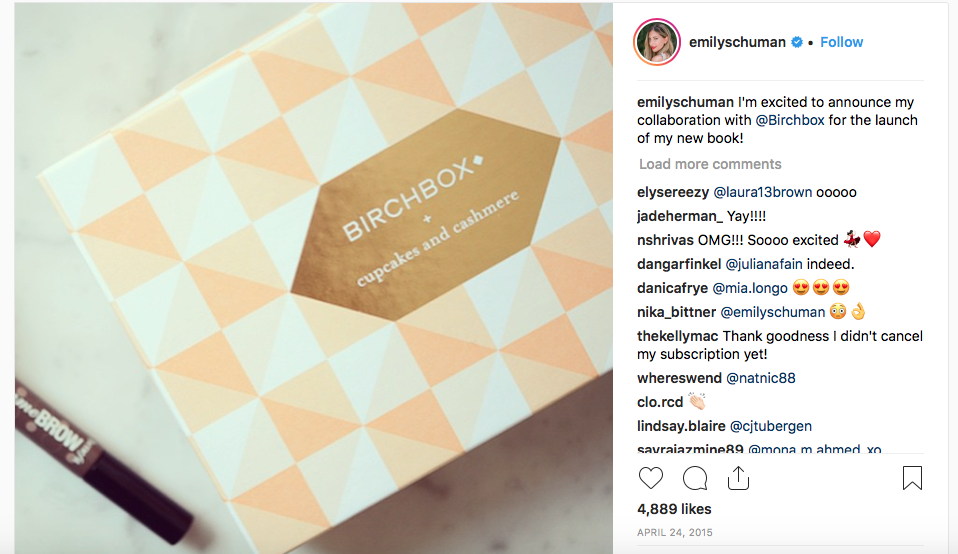Open the @cjtubergen mention
958x554 pixels.
pos(770,426)
